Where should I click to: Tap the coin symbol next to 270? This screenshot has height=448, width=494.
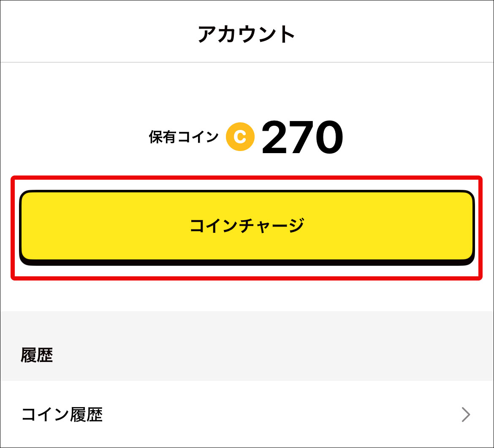coord(240,137)
